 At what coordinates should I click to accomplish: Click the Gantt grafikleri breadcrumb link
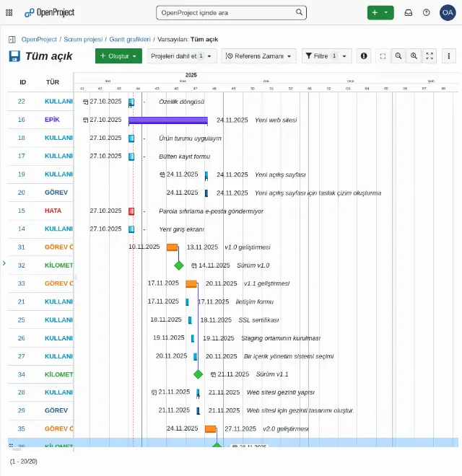(x=130, y=40)
